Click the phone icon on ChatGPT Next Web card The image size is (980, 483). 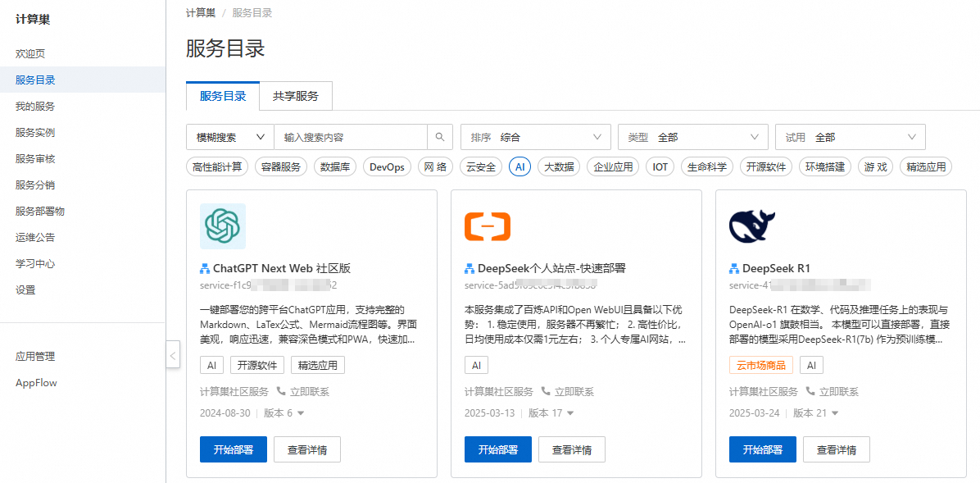pos(281,391)
